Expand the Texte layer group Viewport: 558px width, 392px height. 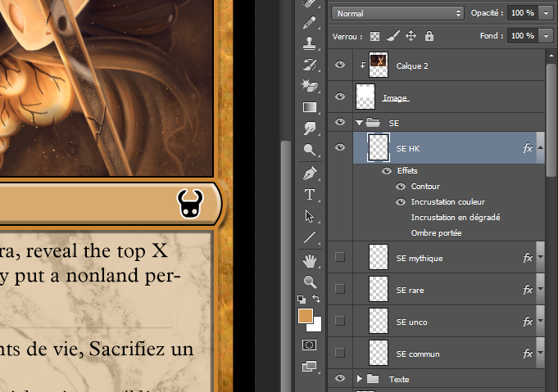coord(359,379)
